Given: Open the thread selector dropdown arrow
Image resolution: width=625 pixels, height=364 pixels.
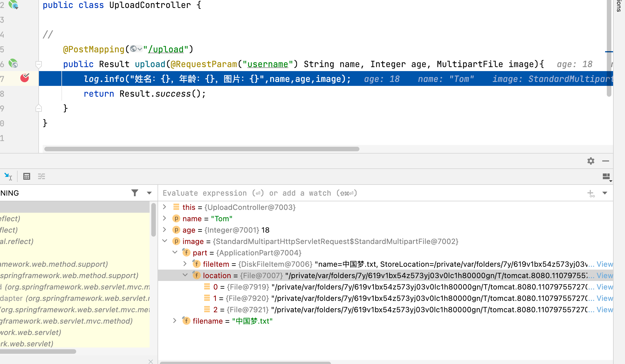Looking at the screenshot, I should tap(149, 193).
